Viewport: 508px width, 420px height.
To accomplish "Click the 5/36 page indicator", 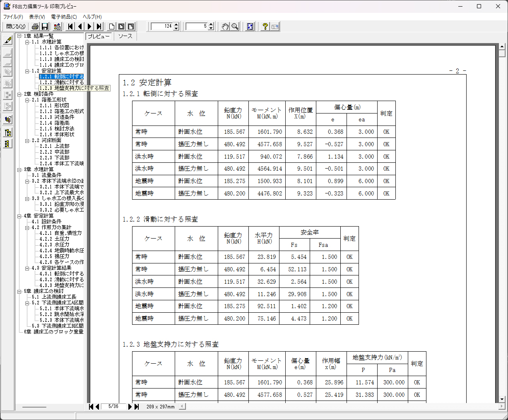I will pos(113,407).
